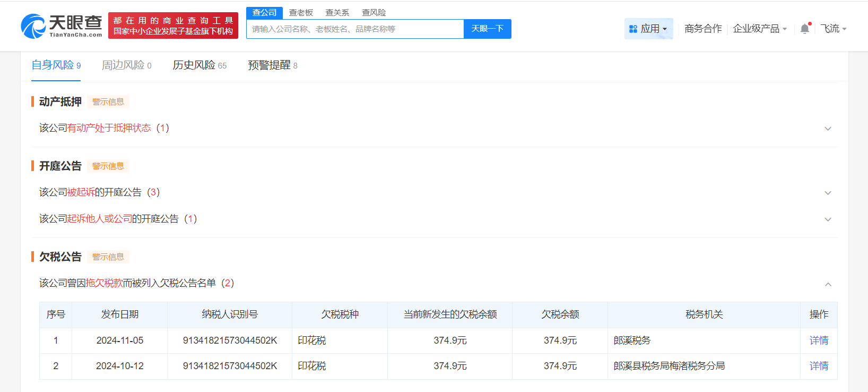Select the 周边风险 tab

[126, 65]
